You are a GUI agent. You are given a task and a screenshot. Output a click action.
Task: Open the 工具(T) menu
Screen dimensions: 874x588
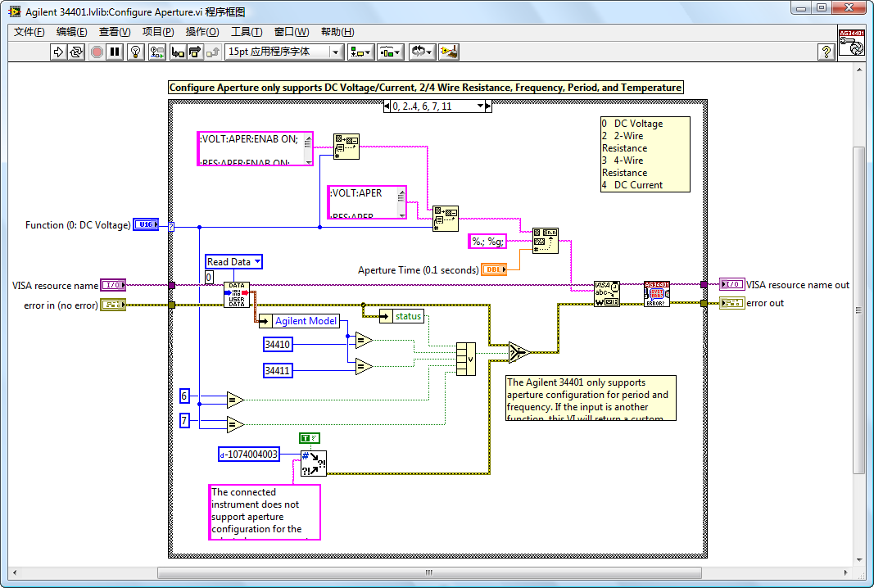246,32
